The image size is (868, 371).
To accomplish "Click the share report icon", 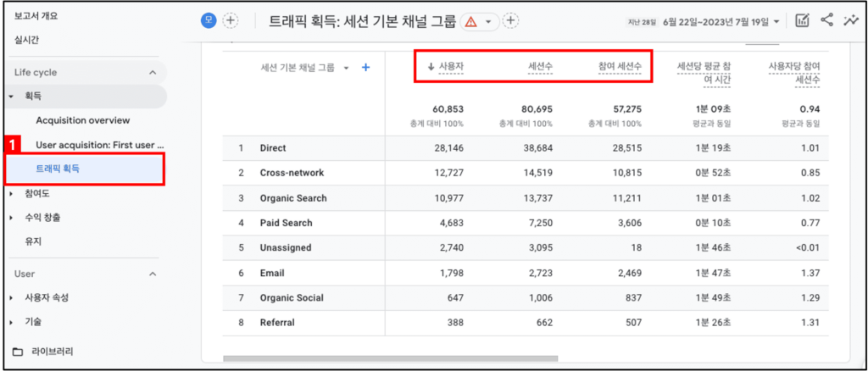I will click(827, 20).
